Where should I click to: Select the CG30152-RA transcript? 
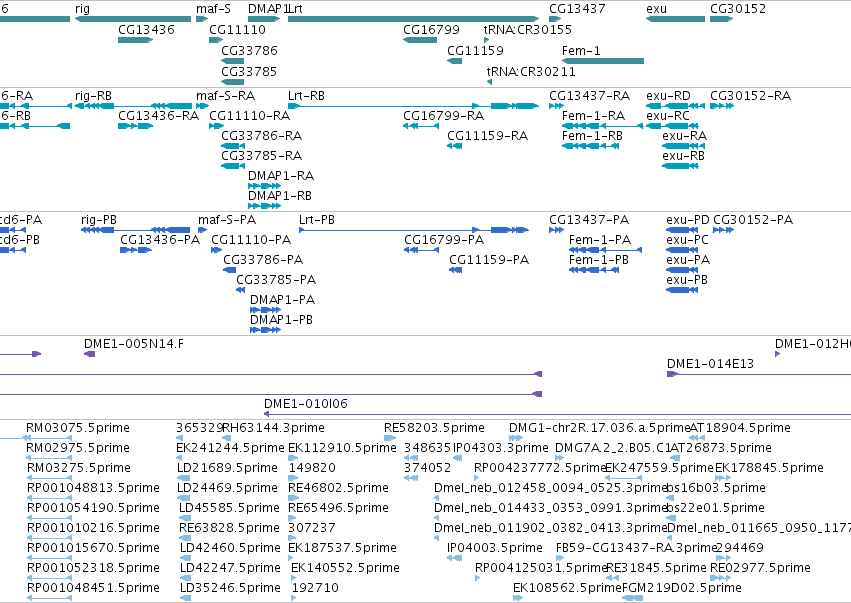[x=722, y=106]
